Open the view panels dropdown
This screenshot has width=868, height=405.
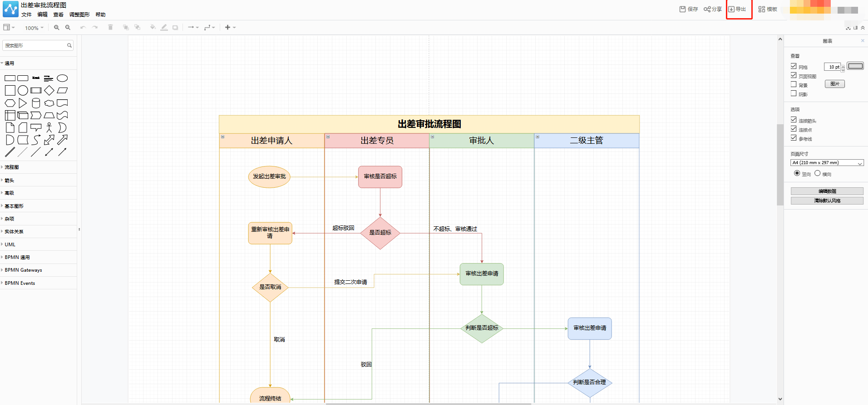(9, 28)
